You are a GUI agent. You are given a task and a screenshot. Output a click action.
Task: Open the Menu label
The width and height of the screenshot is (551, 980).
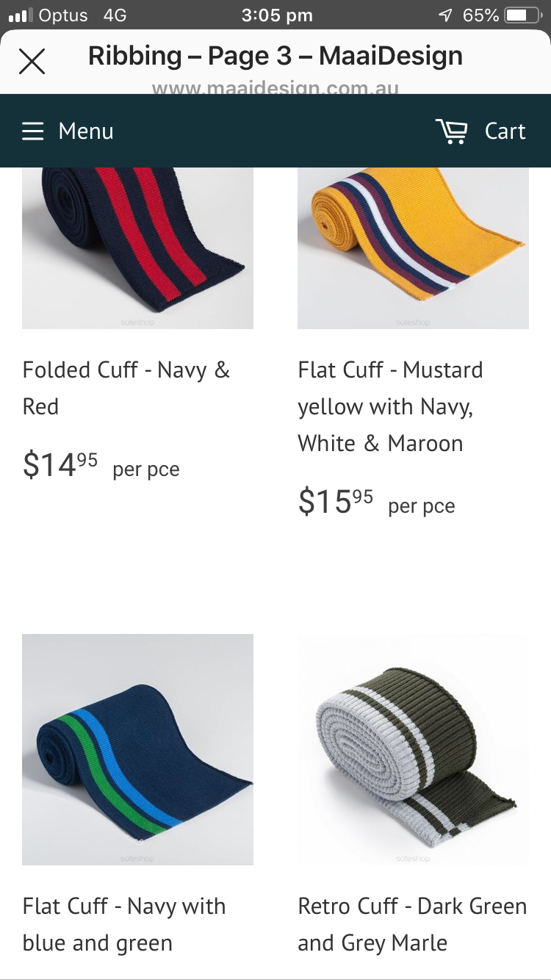coord(86,131)
